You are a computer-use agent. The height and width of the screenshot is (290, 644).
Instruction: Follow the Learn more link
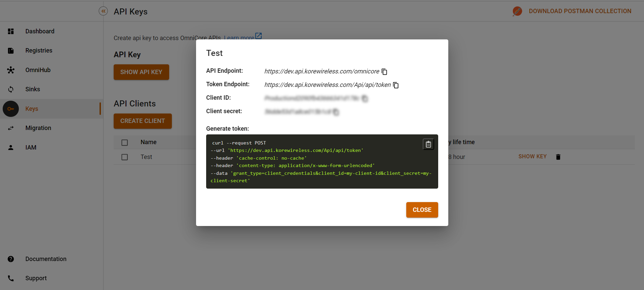(239, 38)
